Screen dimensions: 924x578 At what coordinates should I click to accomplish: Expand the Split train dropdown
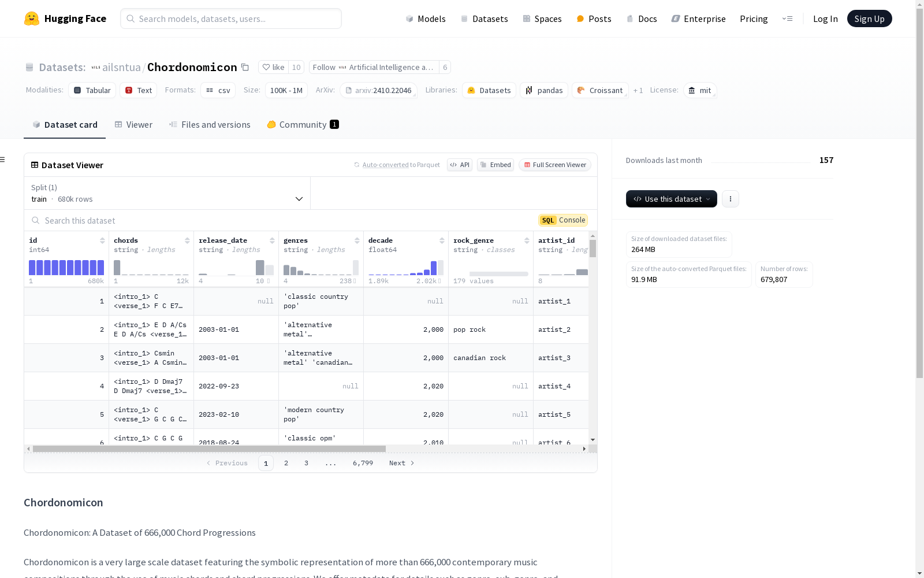[x=167, y=193]
